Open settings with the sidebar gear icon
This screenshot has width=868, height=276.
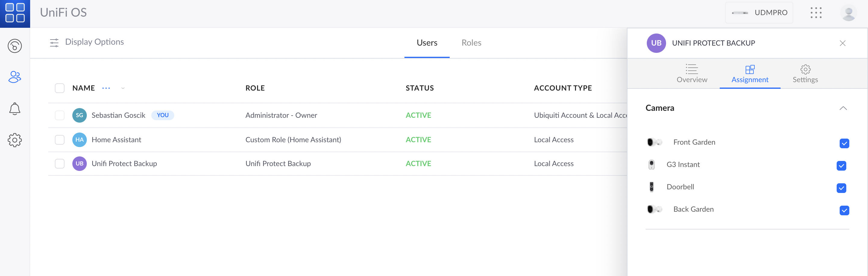click(x=15, y=140)
